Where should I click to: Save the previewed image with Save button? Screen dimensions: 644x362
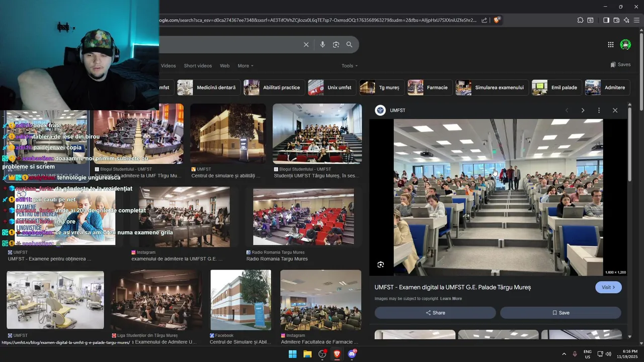pos(560,313)
